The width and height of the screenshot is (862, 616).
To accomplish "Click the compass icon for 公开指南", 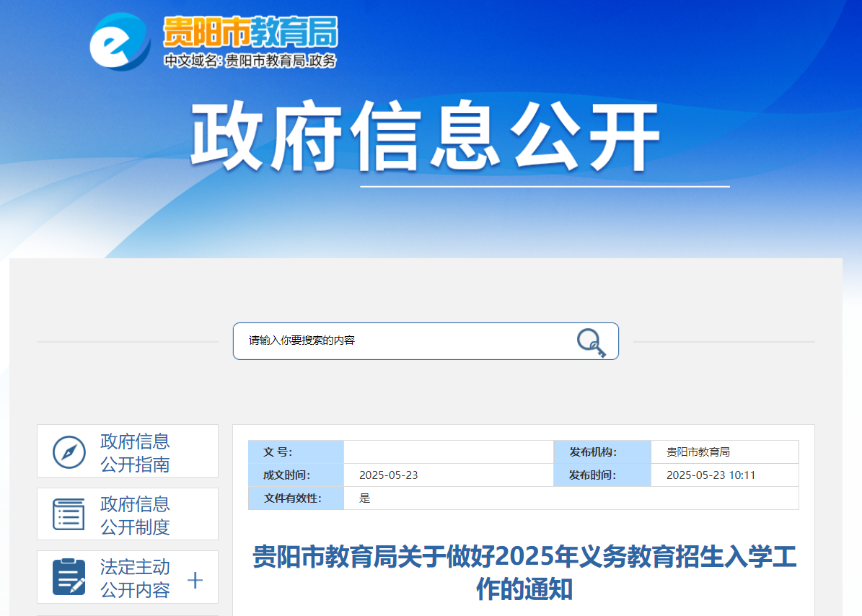I will (x=69, y=452).
